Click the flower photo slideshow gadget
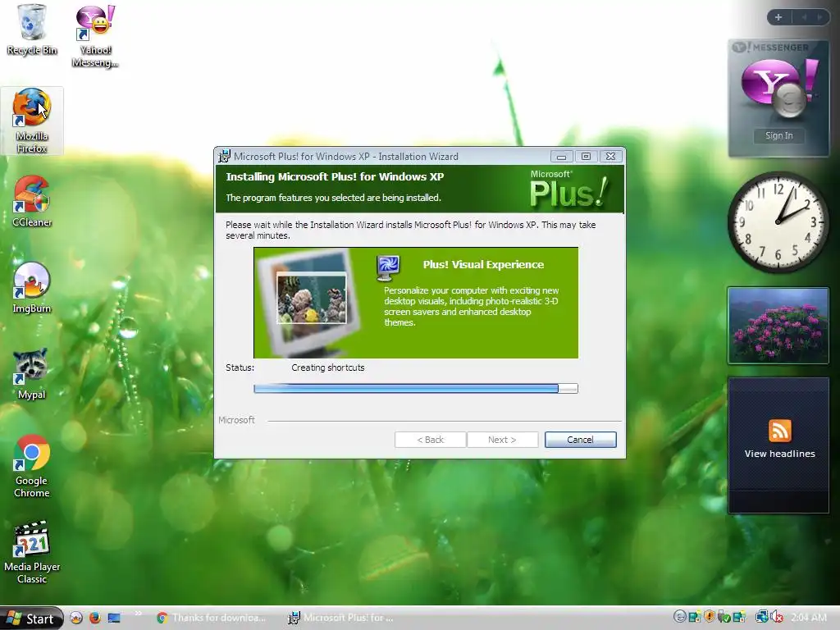The width and height of the screenshot is (840, 630). (778, 326)
